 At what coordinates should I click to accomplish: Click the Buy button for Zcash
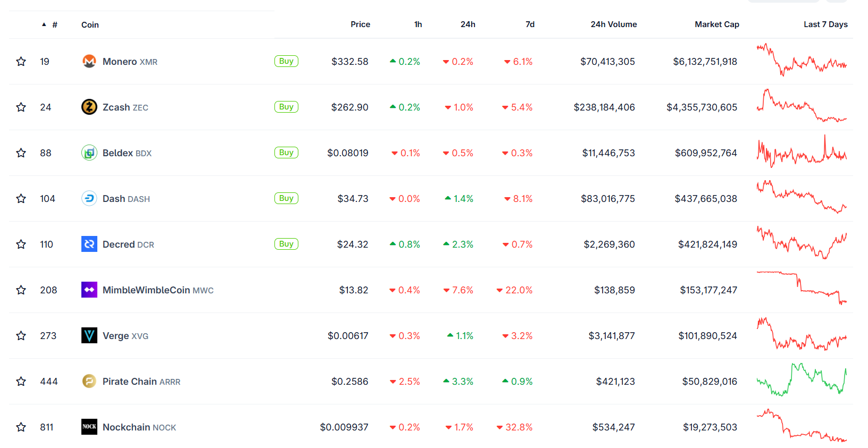pyautogui.click(x=286, y=107)
